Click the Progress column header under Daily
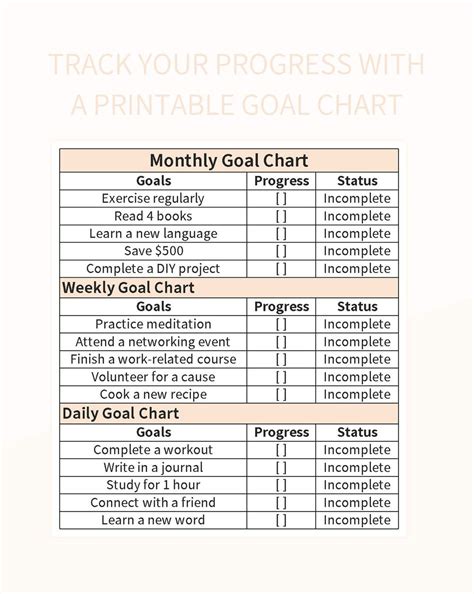474x594 pixels. [x=281, y=432]
